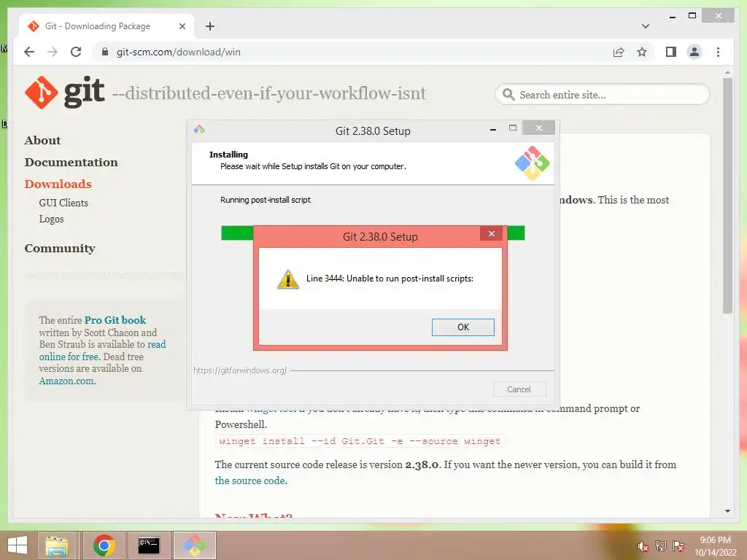The image size is (747, 560).
Task: Select the Git - Downloading Package tab
Action: tap(107, 26)
